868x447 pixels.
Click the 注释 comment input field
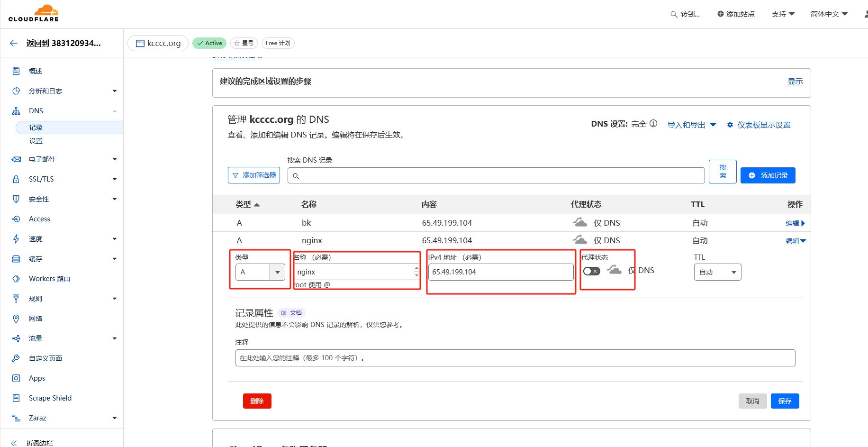(515, 358)
